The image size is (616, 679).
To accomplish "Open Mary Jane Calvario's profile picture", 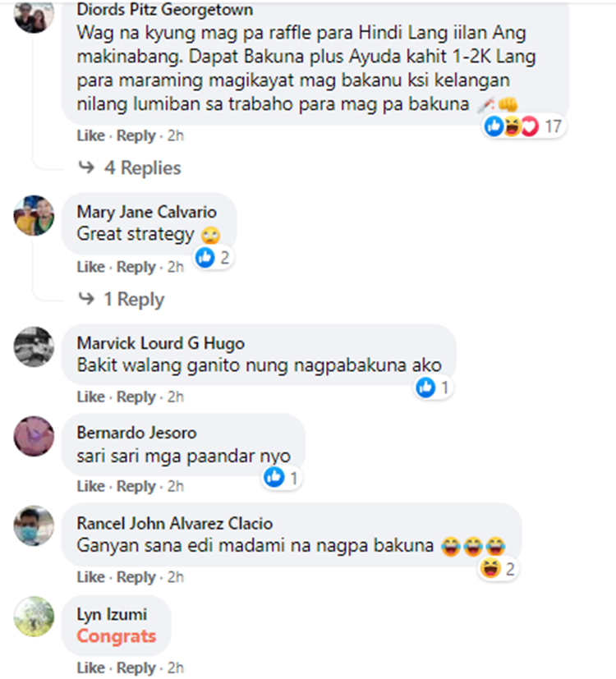I will (34, 215).
